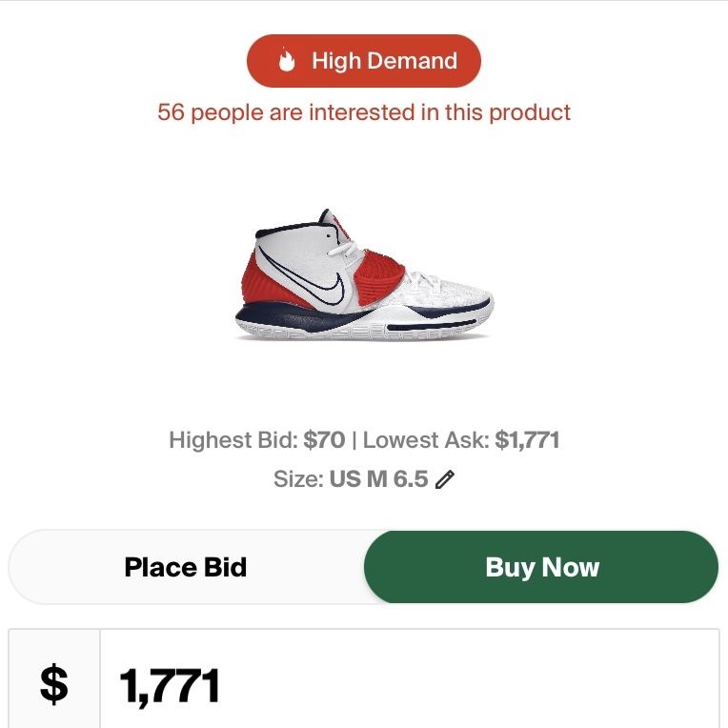This screenshot has width=728, height=728.
Task: Open the sneaker product image
Action: tap(364, 274)
